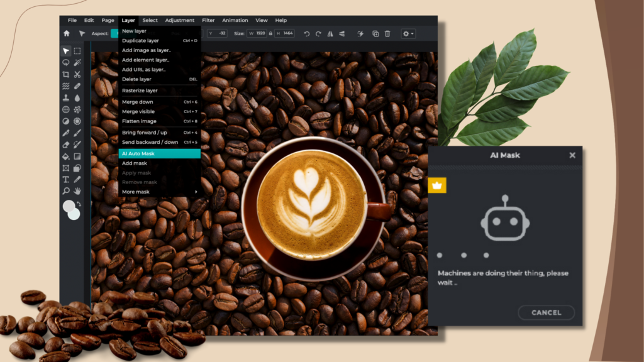The width and height of the screenshot is (644, 362).
Task: Click the width input showing 1920
Action: 258,33
